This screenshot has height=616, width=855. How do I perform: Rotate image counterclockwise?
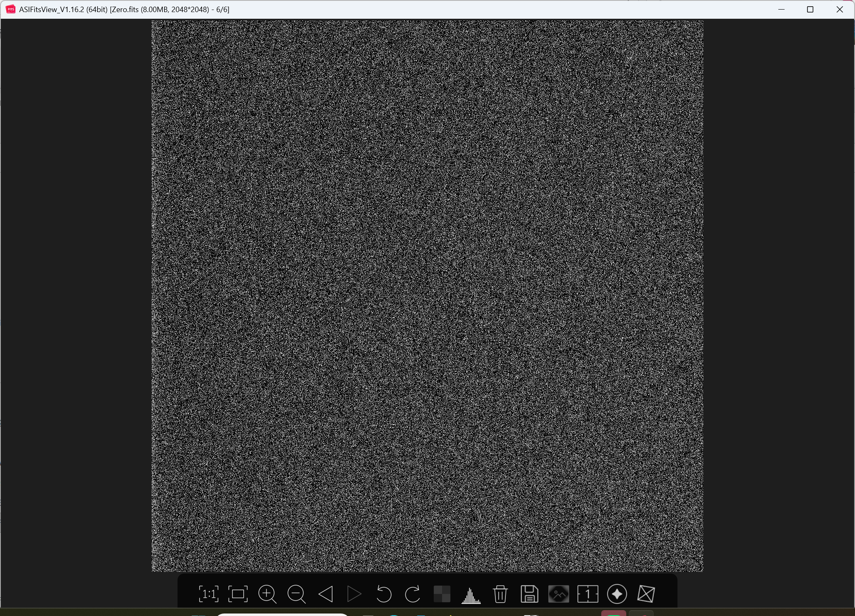384,594
